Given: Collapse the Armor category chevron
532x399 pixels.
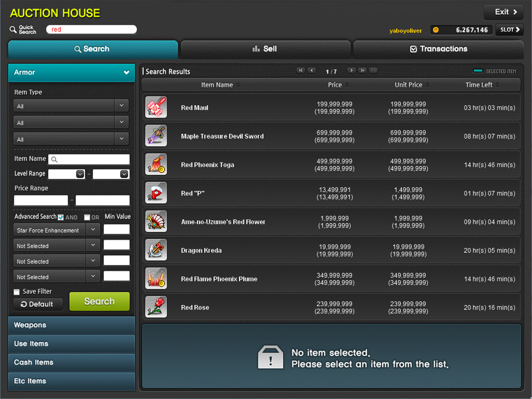Looking at the screenshot, I should point(126,73).
